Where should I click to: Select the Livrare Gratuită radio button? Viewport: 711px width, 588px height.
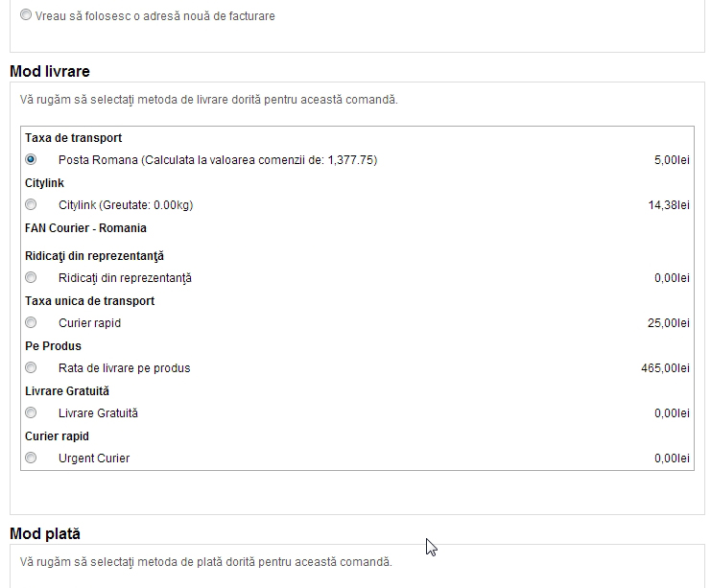31,412
